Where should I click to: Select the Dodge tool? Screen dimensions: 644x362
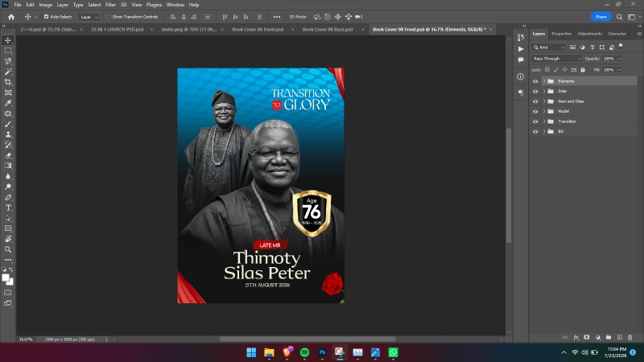pyautogui.click(x=8, y=187)
